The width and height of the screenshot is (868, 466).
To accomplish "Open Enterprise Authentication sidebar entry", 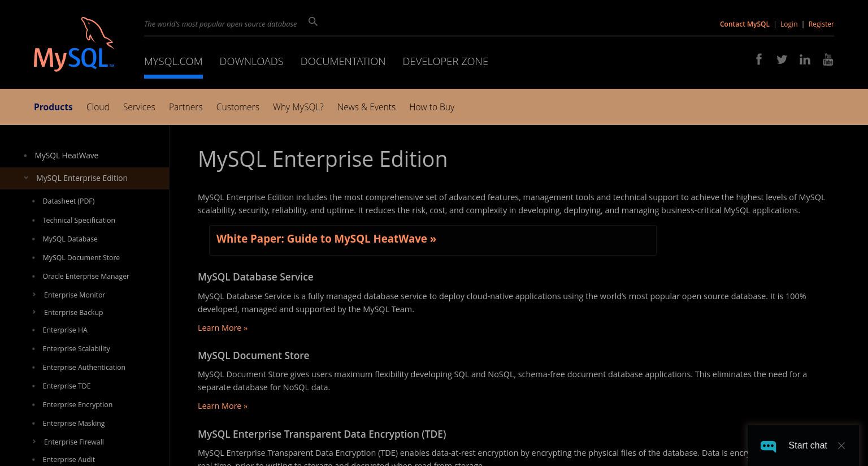I will coord(84,367).
